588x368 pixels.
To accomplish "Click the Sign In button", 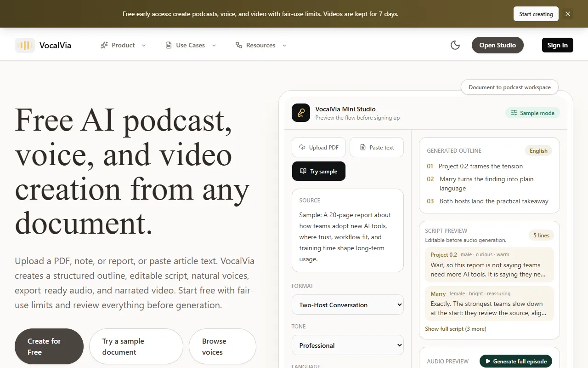I will (x=558, y=45).
